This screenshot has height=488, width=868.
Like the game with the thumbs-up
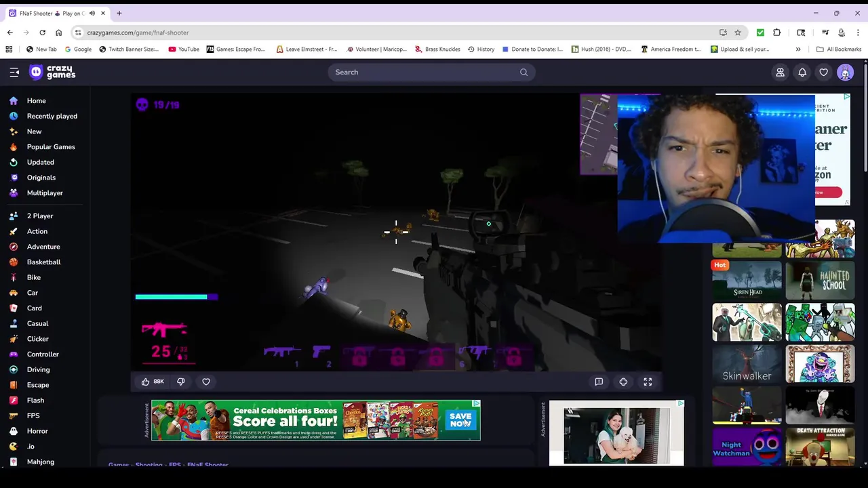point(145,382)
